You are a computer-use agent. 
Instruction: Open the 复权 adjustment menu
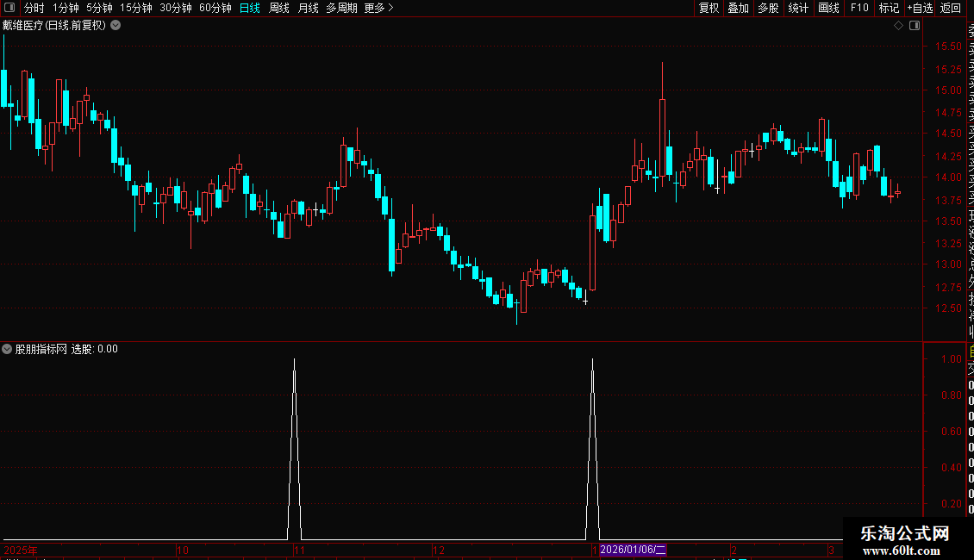click(x=709, y=8)
